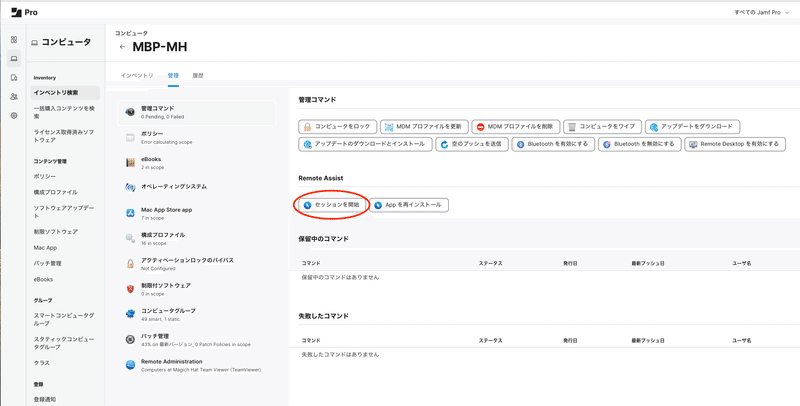The image size is (800, 406).
Task: Open the すべての Jamf Pro dropdown
Action: [x=761, y=12]
